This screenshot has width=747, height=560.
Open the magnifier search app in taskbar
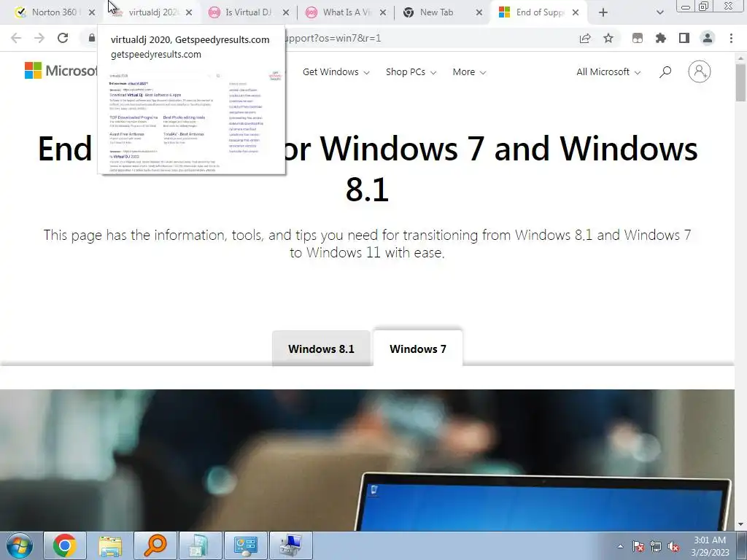(x=155, y=545)
